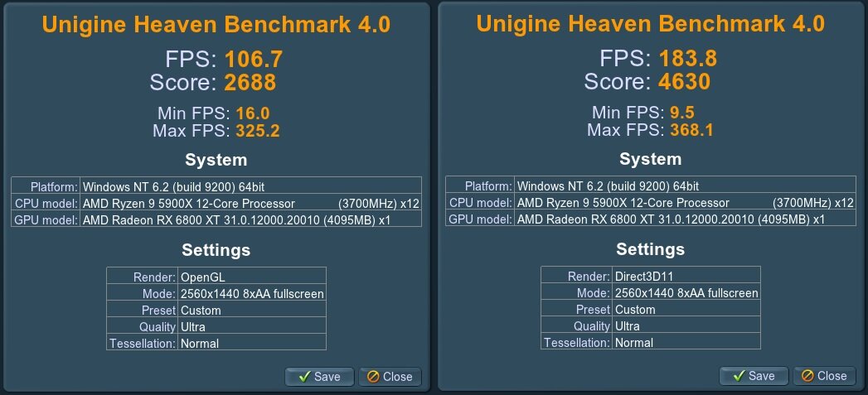Click Tessellation Normal in Direct3D11 window
868x395 pixels.
[x=686, y=343]
